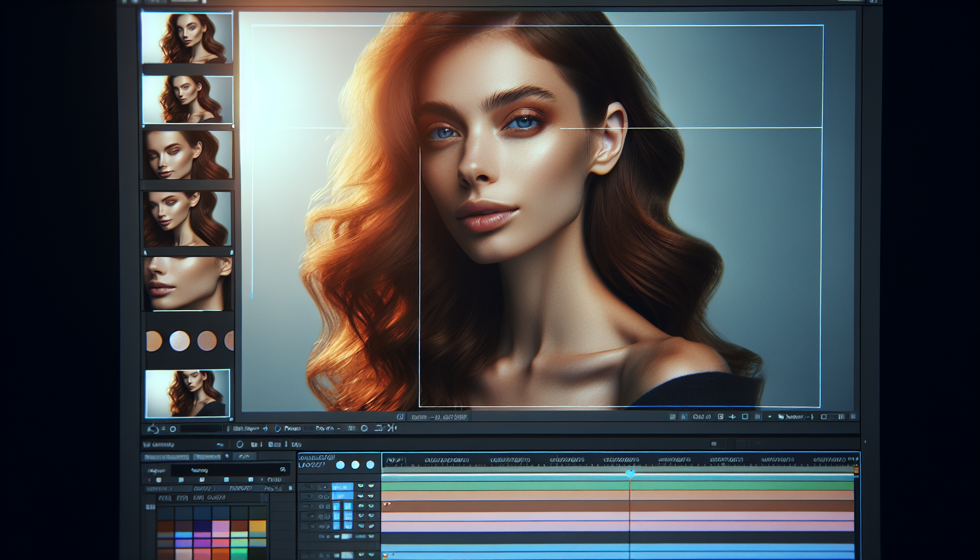The image size is (980, 560).
Task: Expand the left panel header dropdown arrow
Action: [x=220, y=445]
